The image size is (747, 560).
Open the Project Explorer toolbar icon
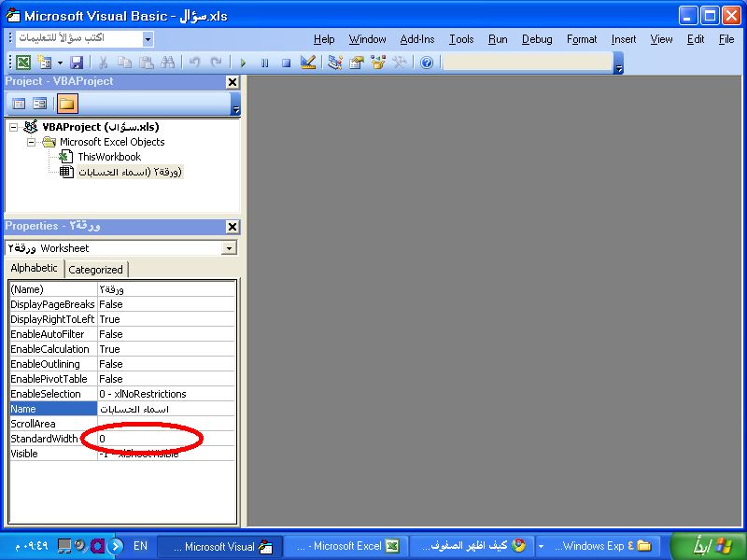(x=335, y=63)
